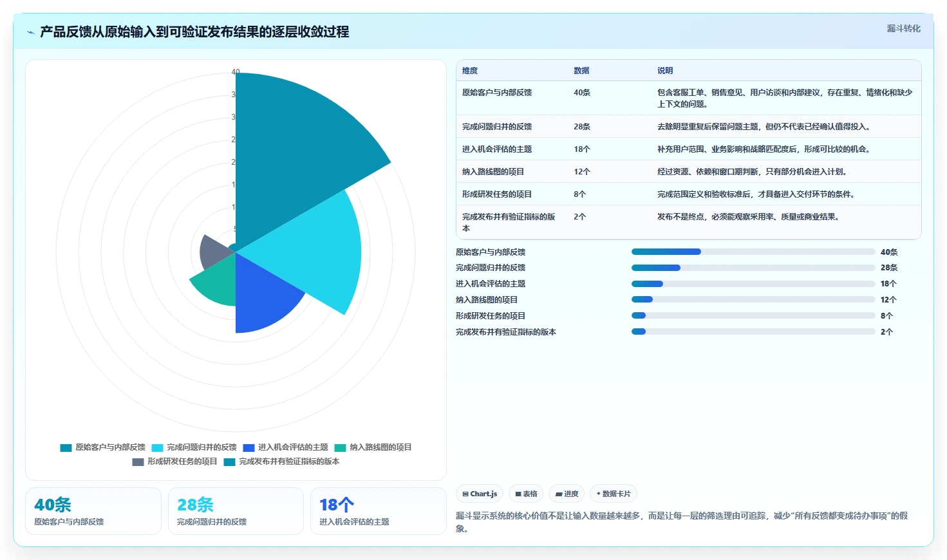Hide 纳入路线图的项目 series via legend
Viewport: 947px width, 560px height.
point(373,447)
